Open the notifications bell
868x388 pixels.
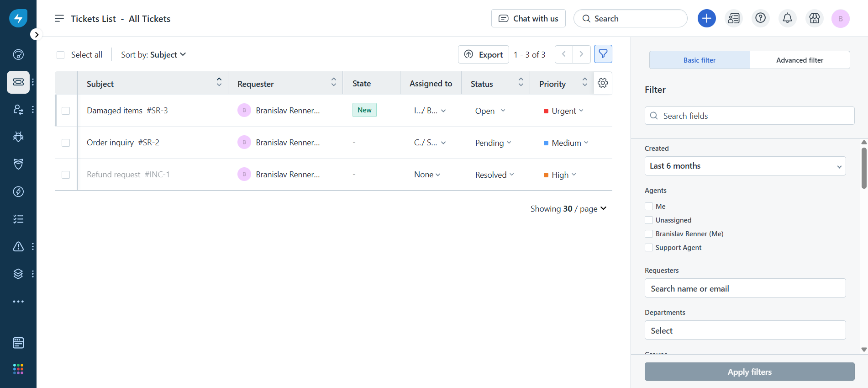point(787,18)
